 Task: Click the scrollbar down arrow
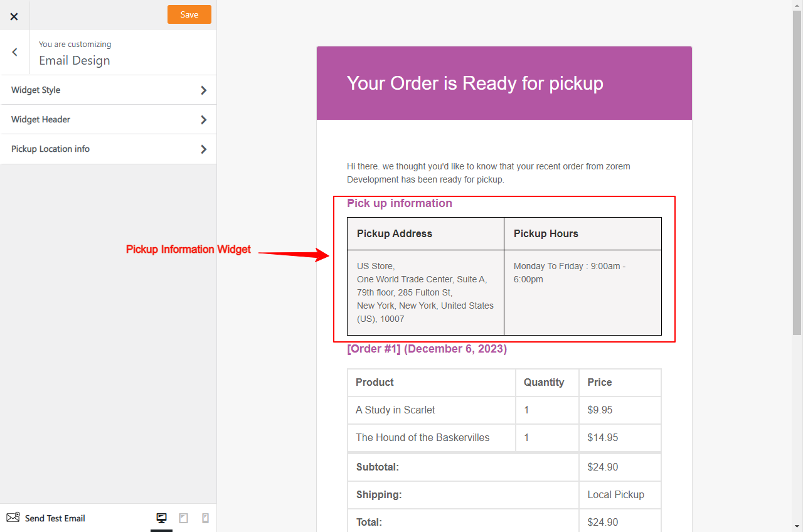798,527
